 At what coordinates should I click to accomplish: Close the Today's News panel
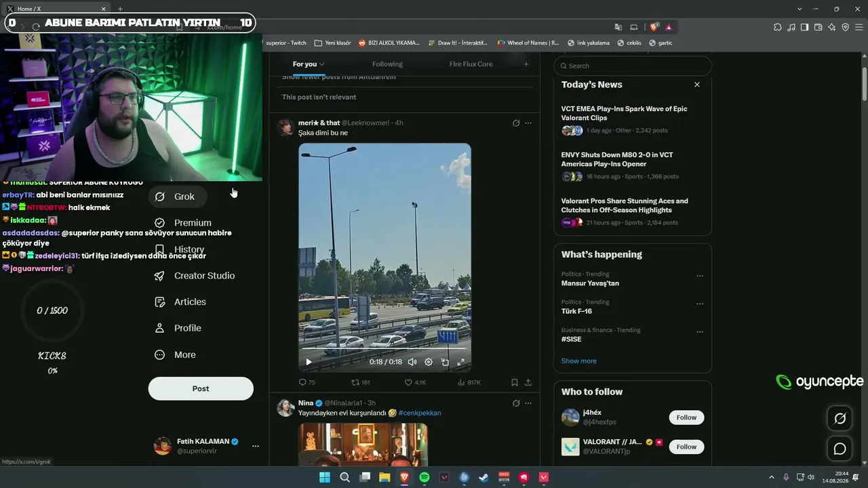tap(696, 85)
